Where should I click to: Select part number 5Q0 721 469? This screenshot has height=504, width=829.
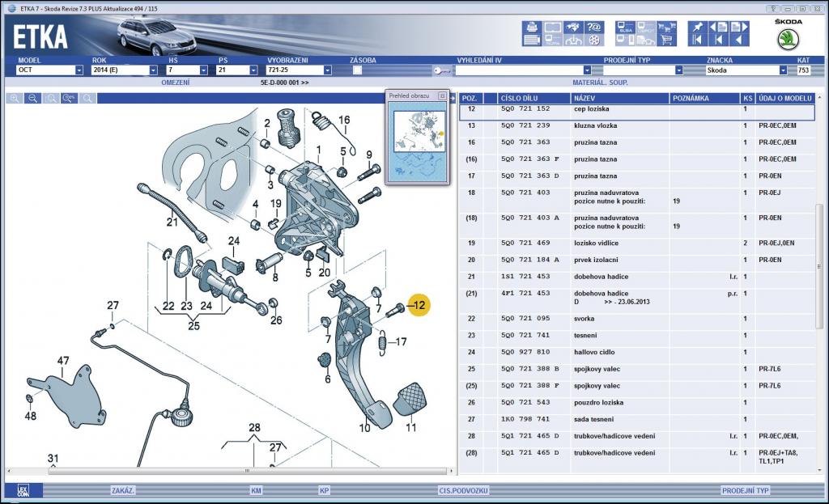coord(525,243)
